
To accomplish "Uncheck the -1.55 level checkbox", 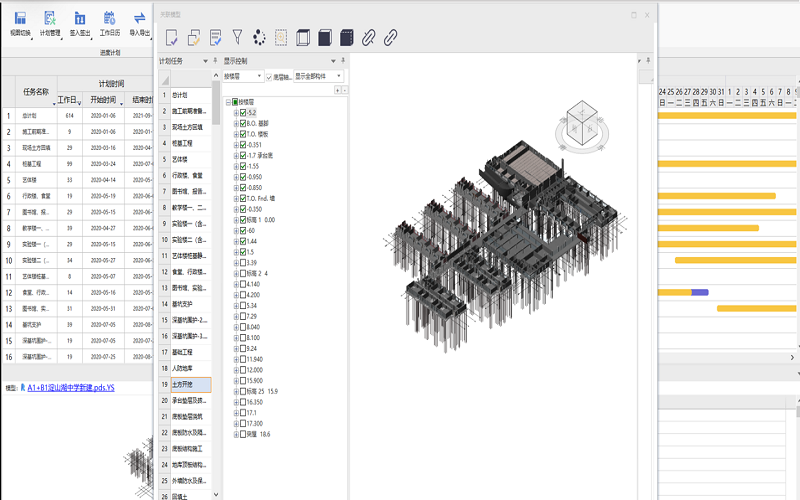I will click(243, 166).
